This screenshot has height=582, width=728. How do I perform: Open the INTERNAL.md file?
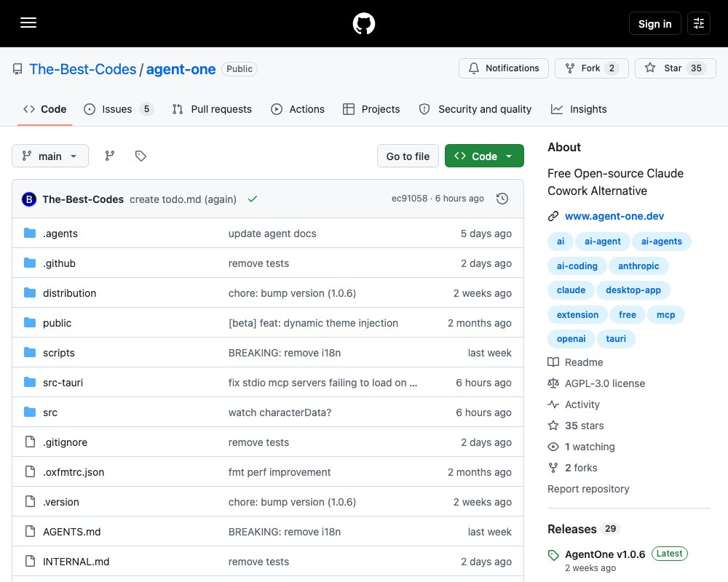76,562
